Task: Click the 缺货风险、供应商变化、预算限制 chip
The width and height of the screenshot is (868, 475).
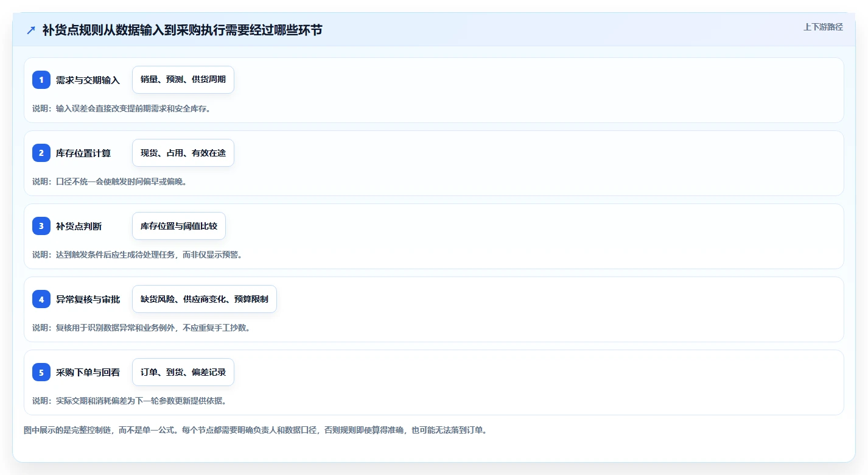Action: (205, 299)
